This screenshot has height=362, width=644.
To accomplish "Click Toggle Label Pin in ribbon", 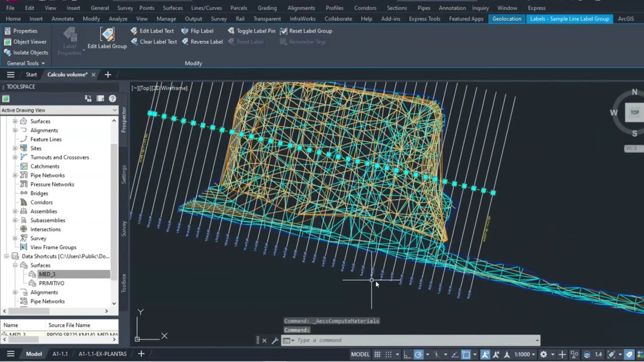I will click(x=252, y=31).
